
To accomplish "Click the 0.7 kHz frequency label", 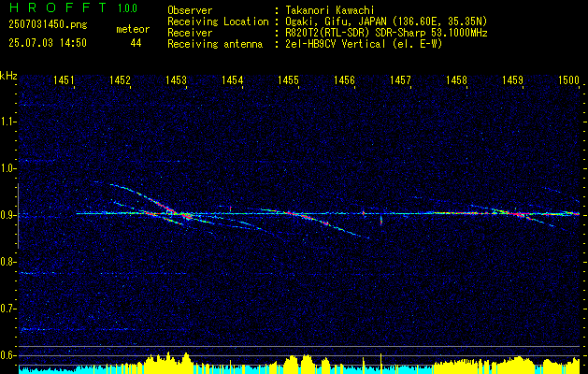I will point(7,309).
